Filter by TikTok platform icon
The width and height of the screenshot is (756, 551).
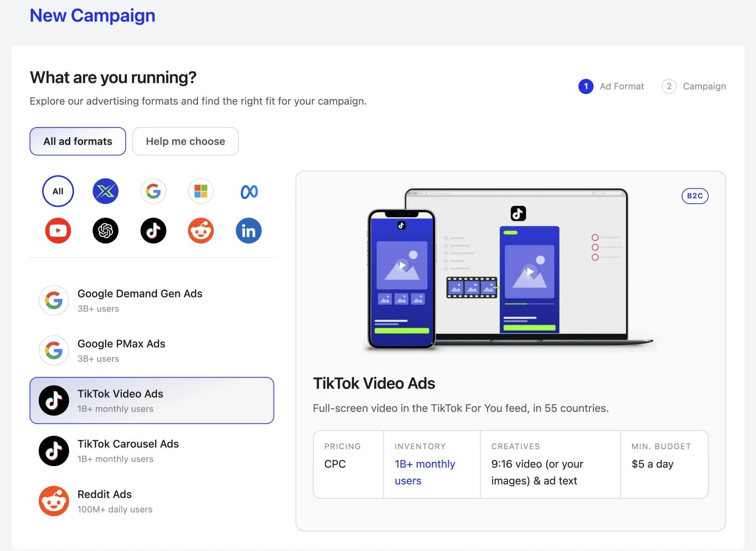point(153,231)
